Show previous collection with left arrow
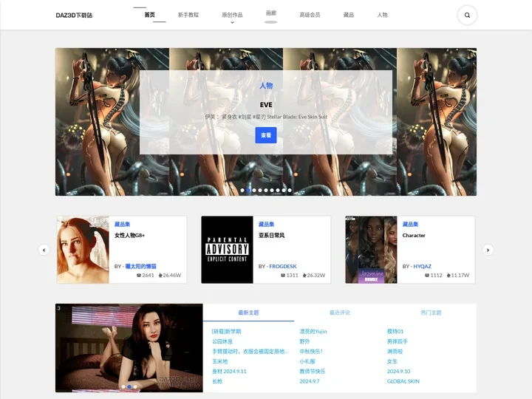 point(44,250)
